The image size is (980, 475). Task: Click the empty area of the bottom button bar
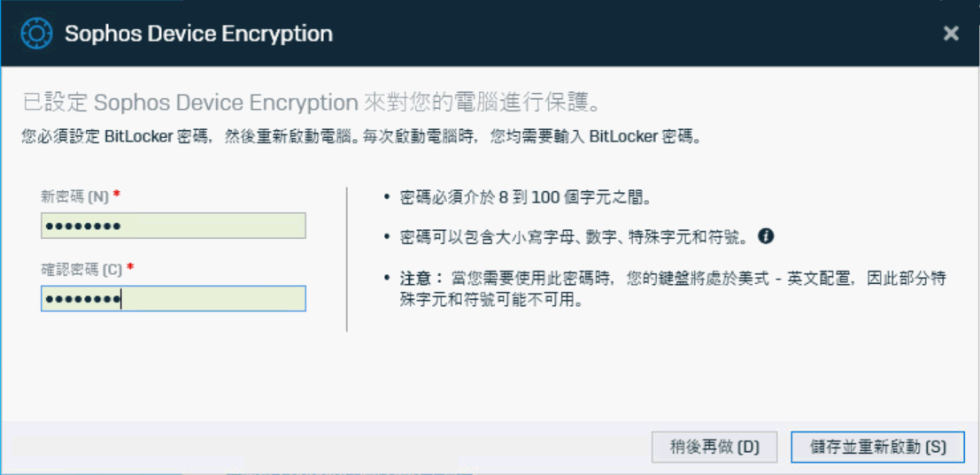325,447
